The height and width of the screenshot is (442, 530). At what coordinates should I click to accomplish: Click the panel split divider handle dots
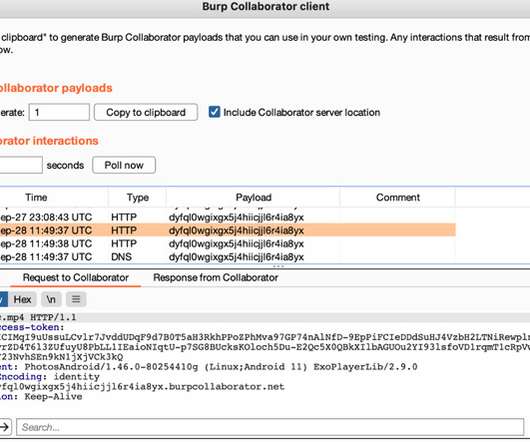tap(278, 266)
